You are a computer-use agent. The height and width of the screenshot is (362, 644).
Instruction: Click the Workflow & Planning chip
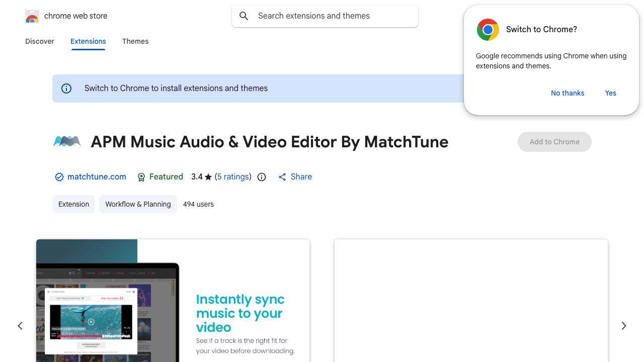(x=138, y=204)
